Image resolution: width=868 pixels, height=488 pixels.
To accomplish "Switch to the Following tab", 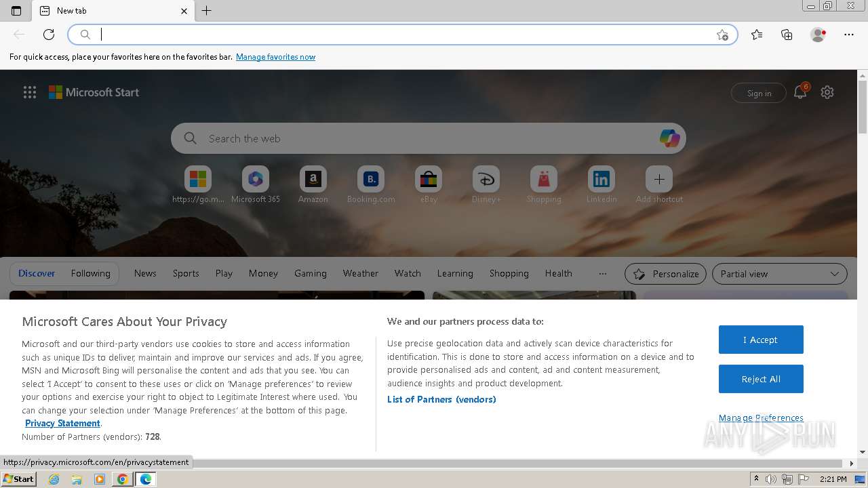I will tap(91, 273).
